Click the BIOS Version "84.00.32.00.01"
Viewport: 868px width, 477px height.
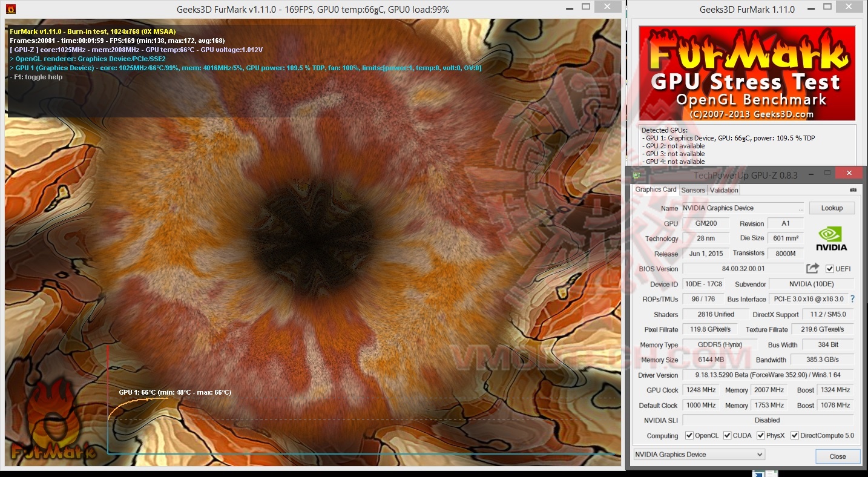point(743,269)
